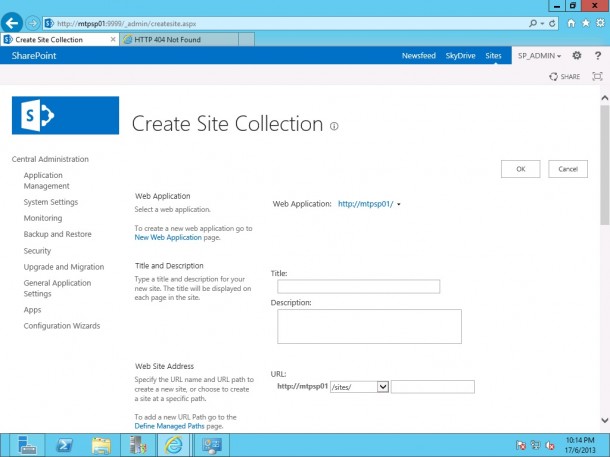This screenshot has width=610, height=457.
Task: Open Upgrade and Migration in sidebar
Action: [64, 267]
